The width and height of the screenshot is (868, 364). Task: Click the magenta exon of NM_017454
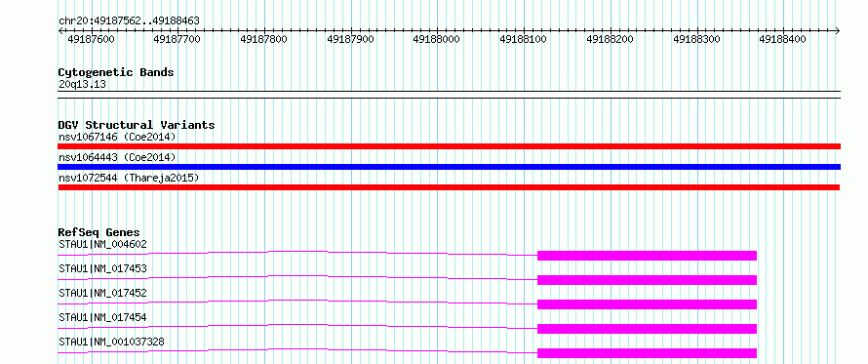(647, 329)
